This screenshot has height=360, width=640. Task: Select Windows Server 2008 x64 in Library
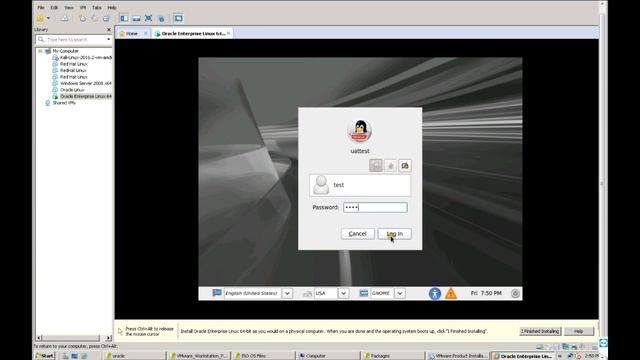click(x=82, y=83)
